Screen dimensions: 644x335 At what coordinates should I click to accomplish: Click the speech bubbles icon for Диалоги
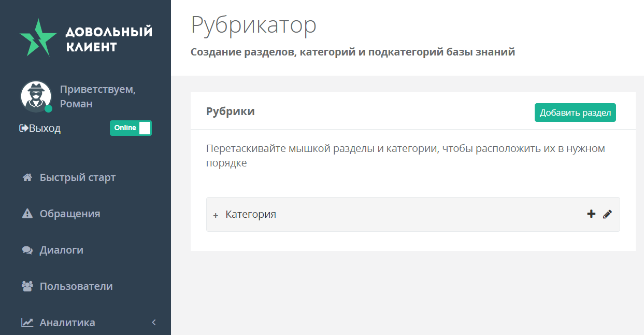pos(27,250)
